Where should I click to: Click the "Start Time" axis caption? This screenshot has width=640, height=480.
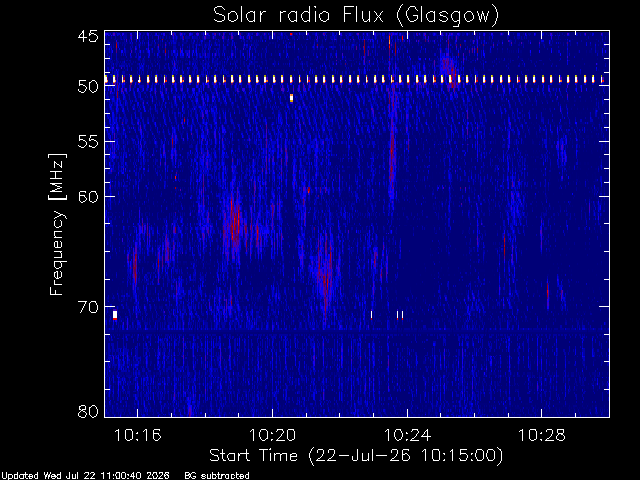(x=253, y=456)
